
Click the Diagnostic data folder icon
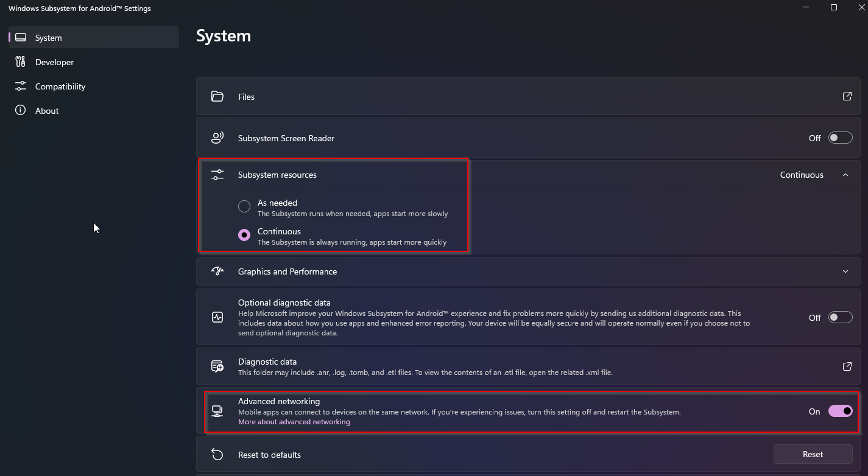[x=217, y=366]
